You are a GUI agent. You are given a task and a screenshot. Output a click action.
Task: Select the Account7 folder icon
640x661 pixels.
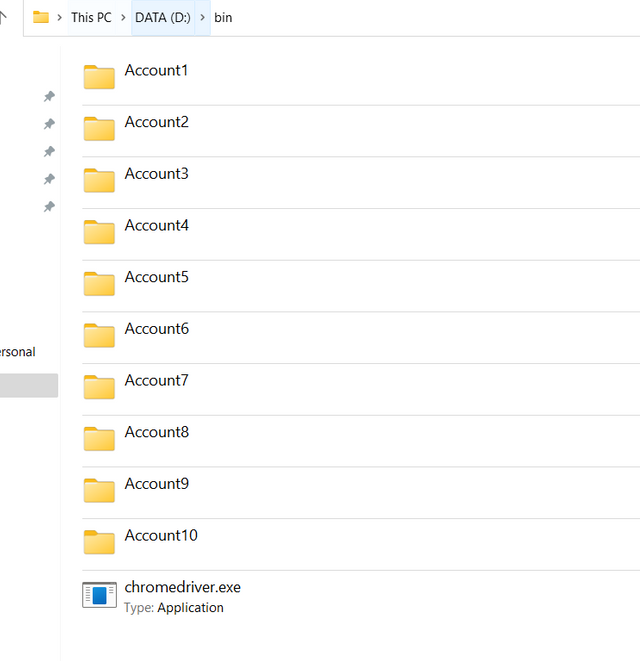pyautogui.click(x=99, y=387)
